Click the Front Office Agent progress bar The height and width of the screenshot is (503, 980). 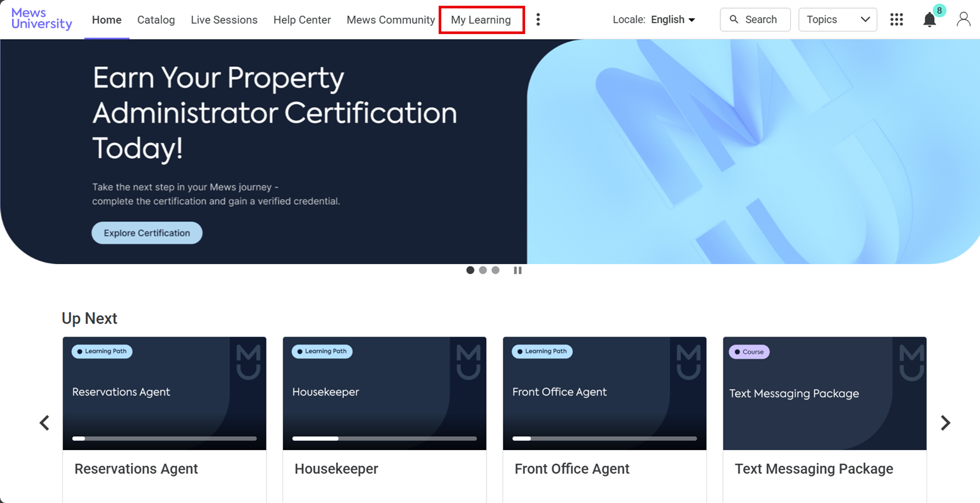pos(604,438)
